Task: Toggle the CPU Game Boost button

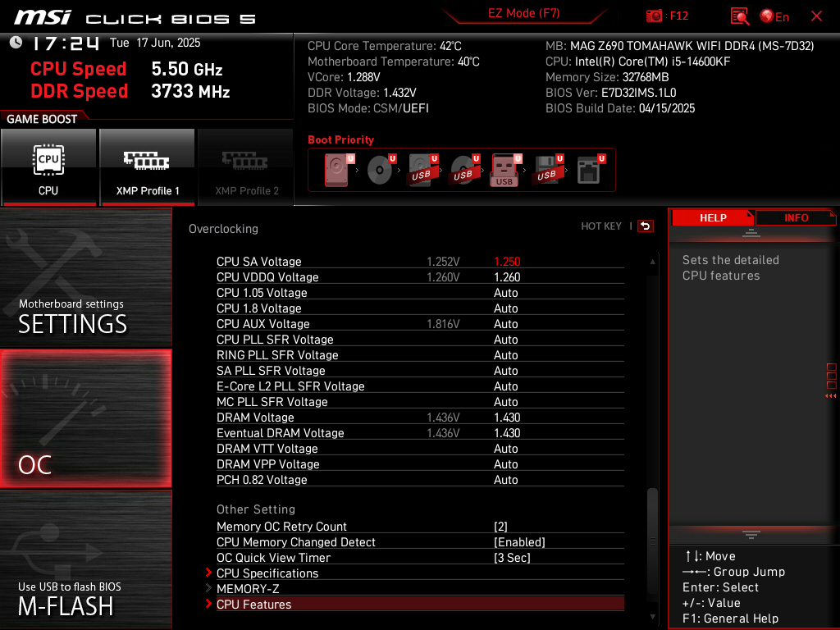Action: pos(48,167)
